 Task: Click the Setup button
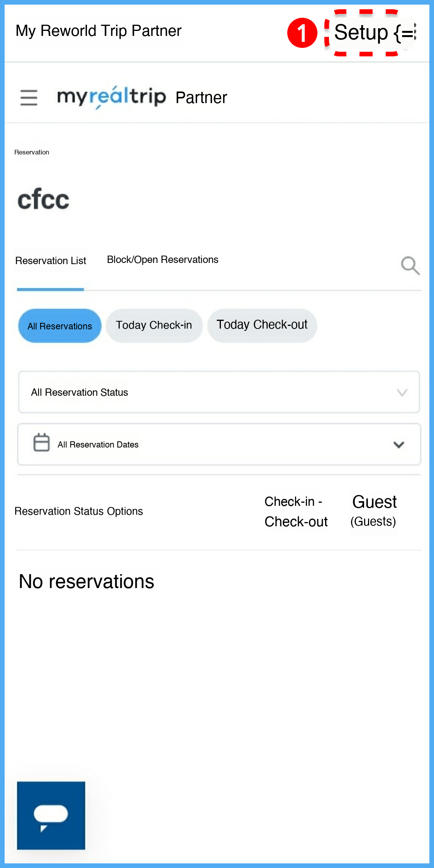pos(361,33)
